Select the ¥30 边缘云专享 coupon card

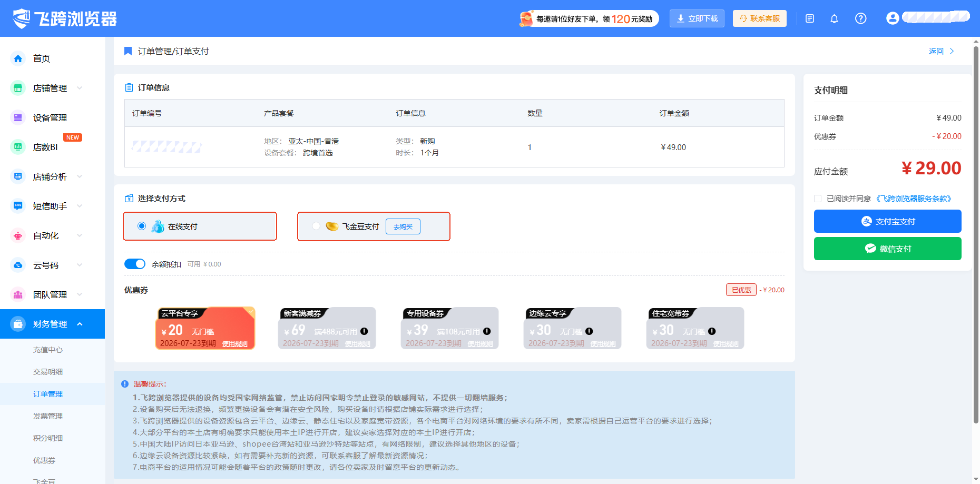pos(572,328)
